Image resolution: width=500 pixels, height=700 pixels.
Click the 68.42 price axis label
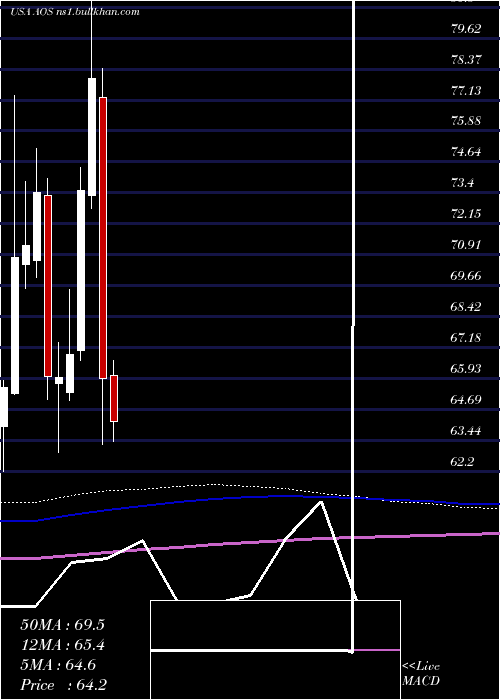point(466,307)
